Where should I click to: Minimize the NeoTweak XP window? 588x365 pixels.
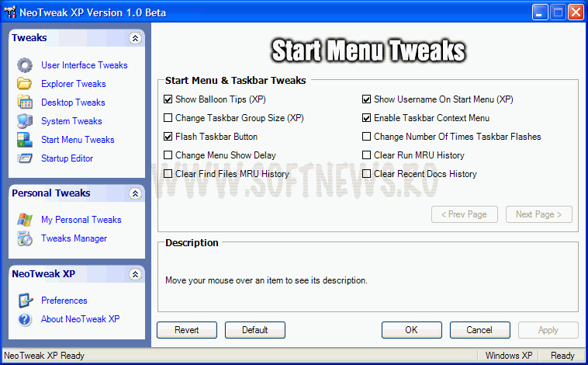pos(540,12)
